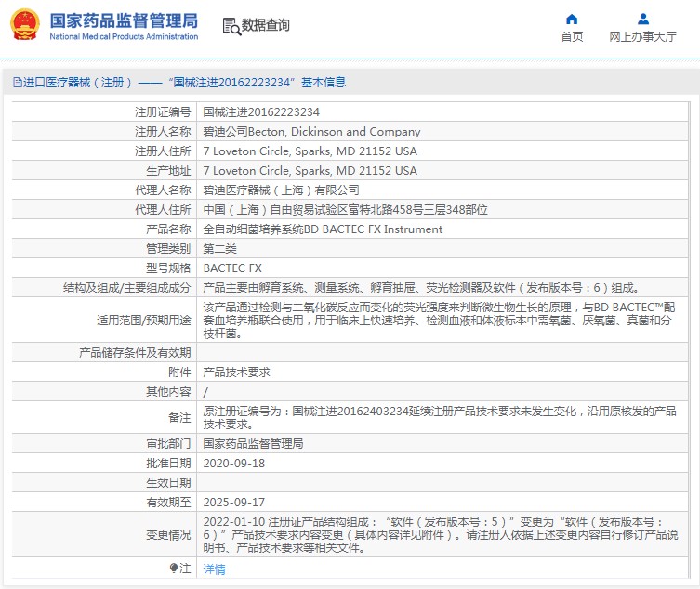Viewport: 700px width, 589px height.
Task: Click the lightbulb icon beside 注
Action: (x=173, y=568)
